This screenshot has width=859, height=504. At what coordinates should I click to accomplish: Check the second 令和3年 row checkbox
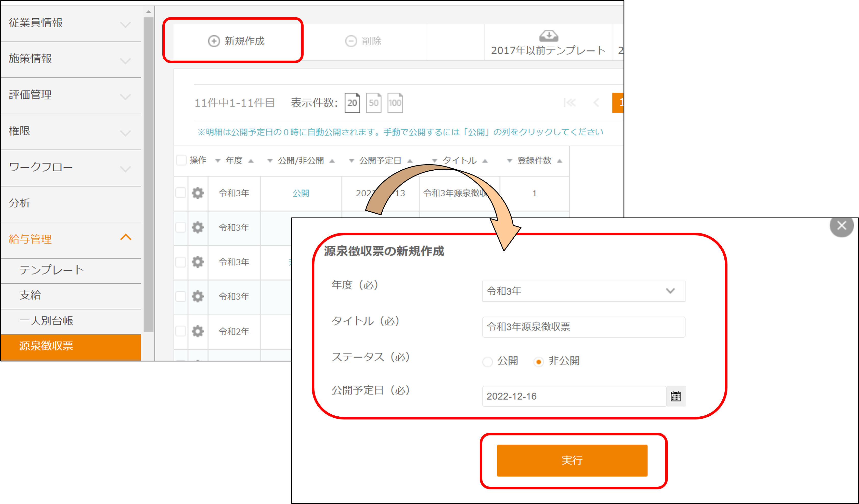(x=181, y=227)
